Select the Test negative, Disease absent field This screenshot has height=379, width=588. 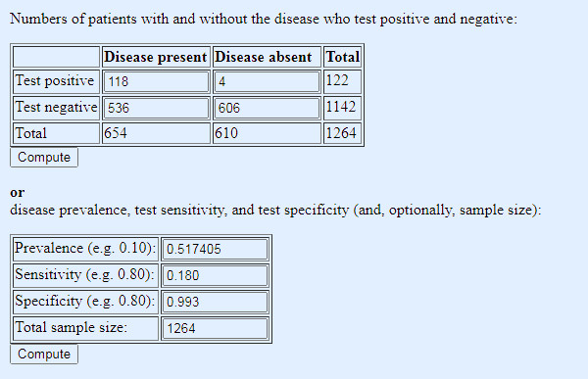pyautogui.click(x=267, y=108)
